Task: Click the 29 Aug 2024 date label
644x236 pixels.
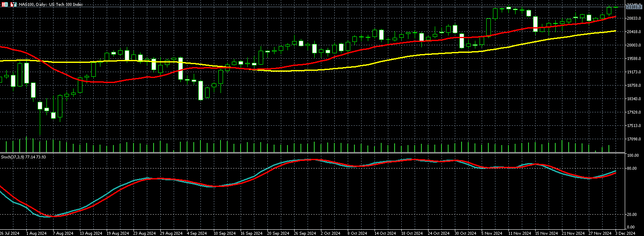Action: (171, 233)
